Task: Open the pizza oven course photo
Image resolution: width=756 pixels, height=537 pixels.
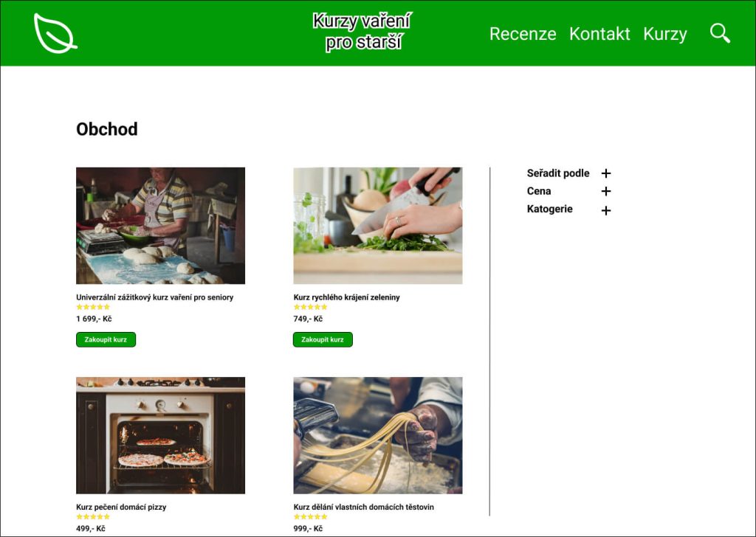Action: pyautogui.click(x=160, y=435)
